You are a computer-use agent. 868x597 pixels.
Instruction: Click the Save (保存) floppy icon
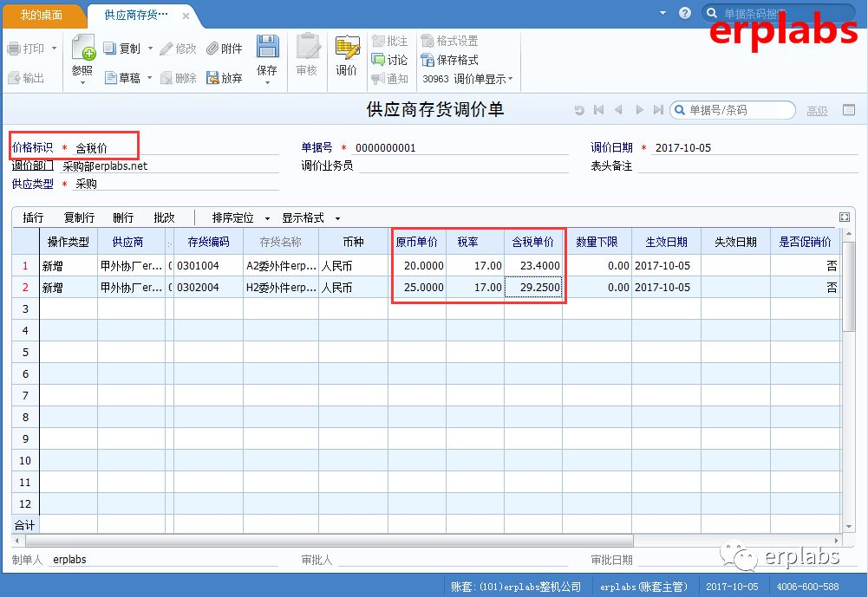267,47
